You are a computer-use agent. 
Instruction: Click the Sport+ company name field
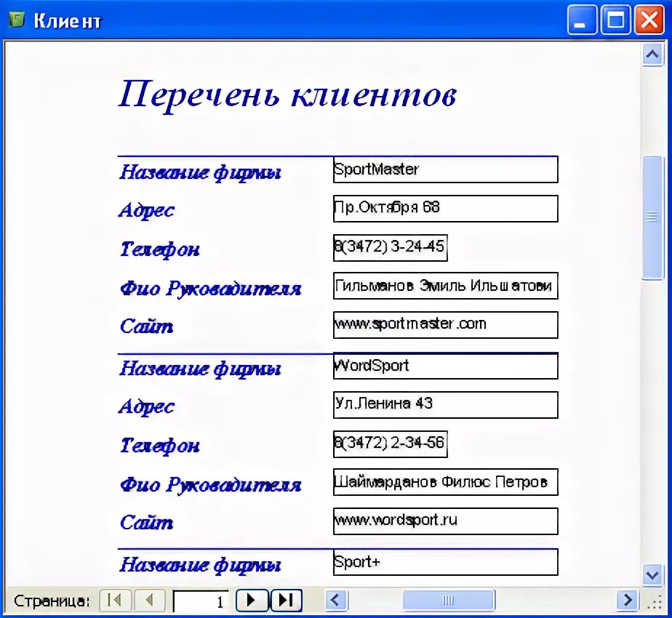tap(446, 562)
